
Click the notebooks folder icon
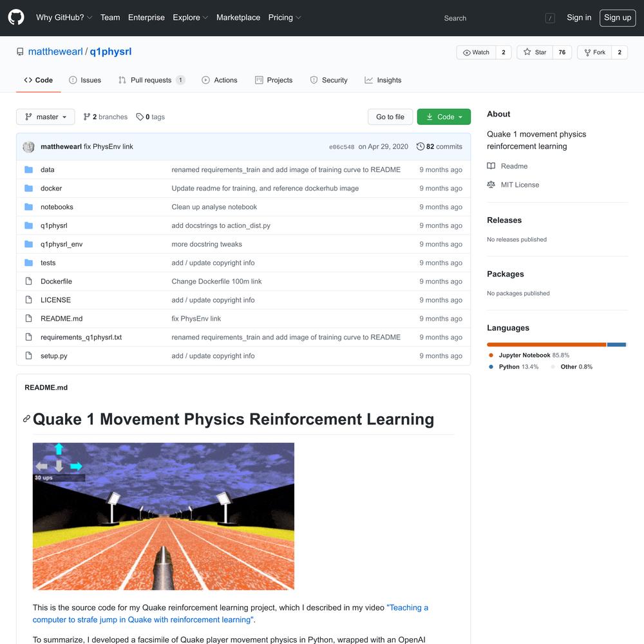point(28,207)
